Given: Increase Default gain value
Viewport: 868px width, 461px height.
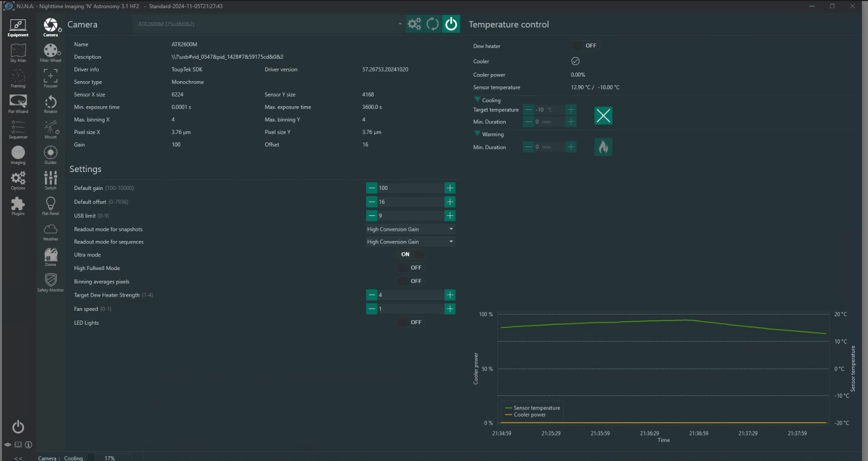Looking at the screenshot, I should coord(450,188).
